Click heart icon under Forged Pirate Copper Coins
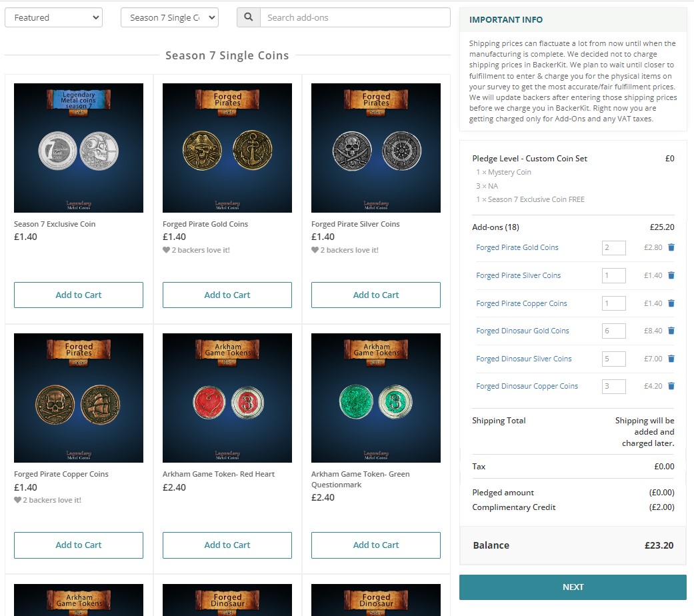 [x=17, y=500]
